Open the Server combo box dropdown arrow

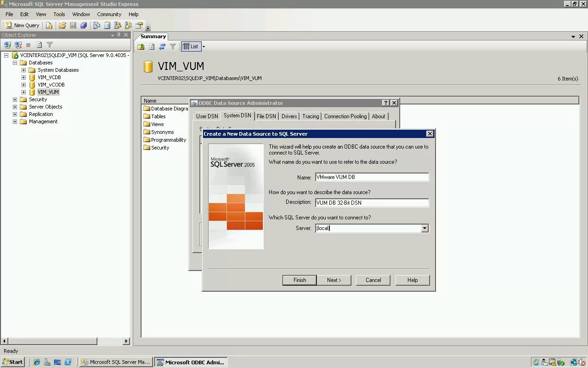tap(424, 228)
